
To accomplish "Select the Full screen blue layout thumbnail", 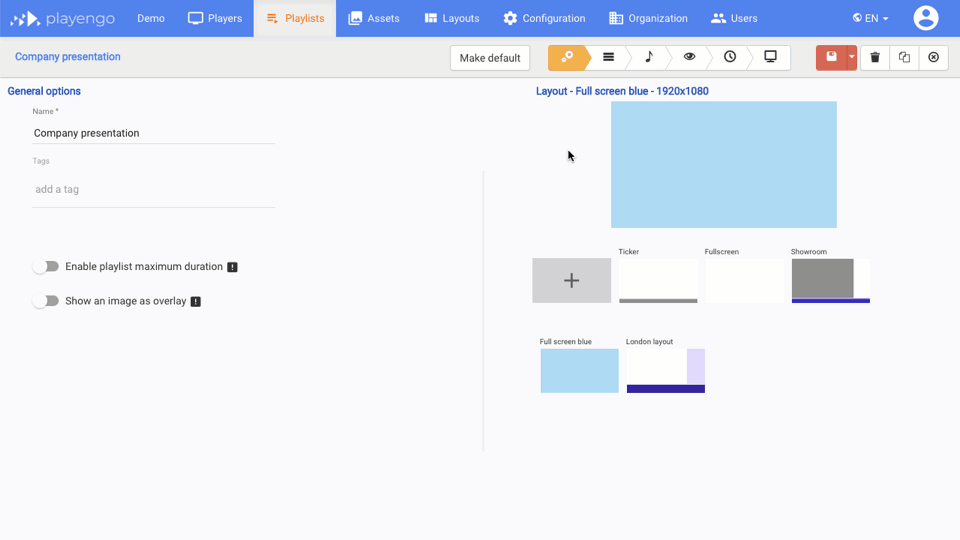I will tap(579, 370).
